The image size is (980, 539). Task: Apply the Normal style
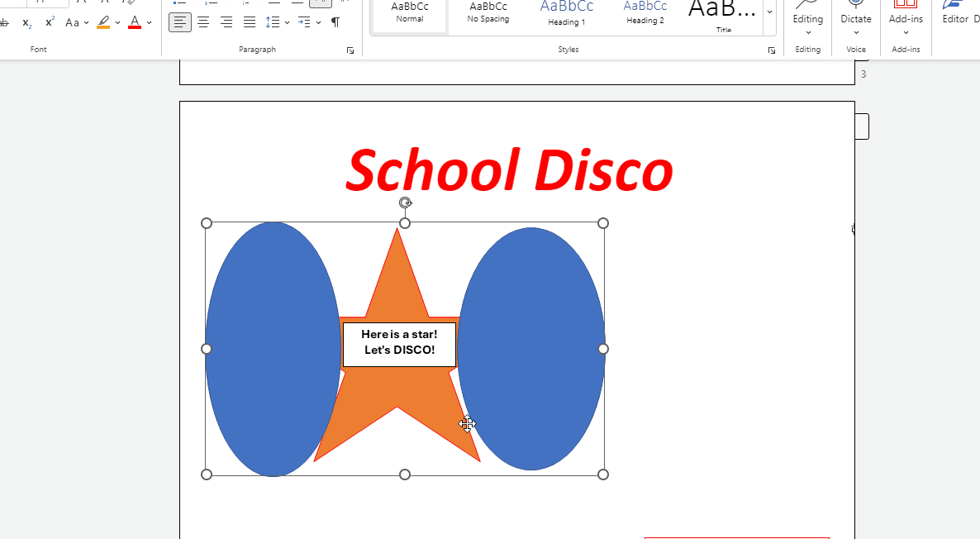click(x=410, y=14)
